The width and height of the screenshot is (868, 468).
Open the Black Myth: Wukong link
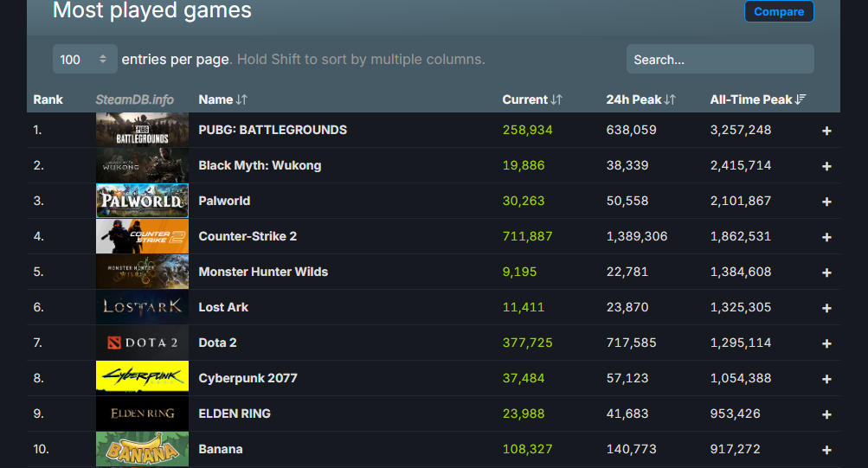(x=260, y=165)
